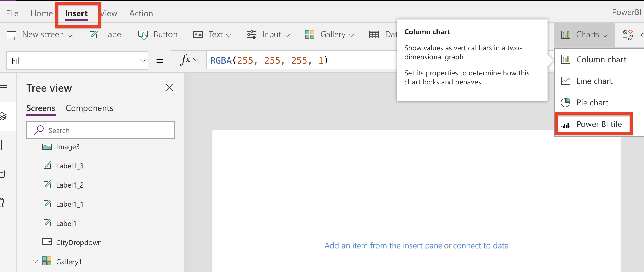644x272 pixels.
Task: Close the Tree view panel
Action: coord(169,87)
